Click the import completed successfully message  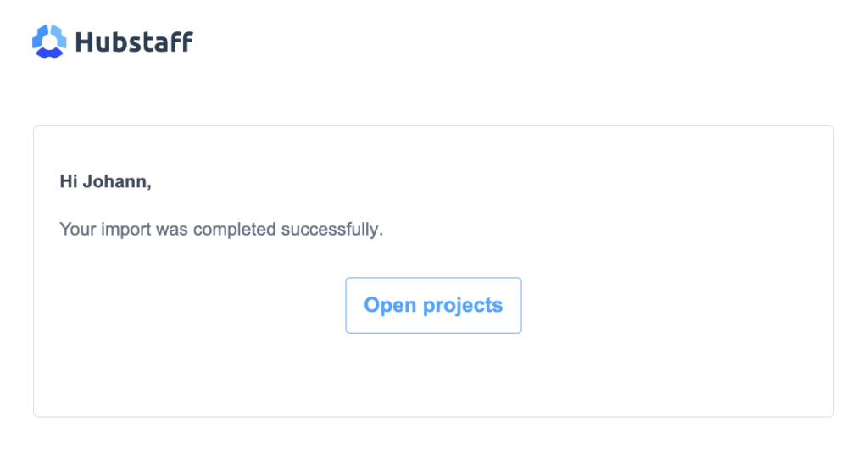(x=221, y=229)
